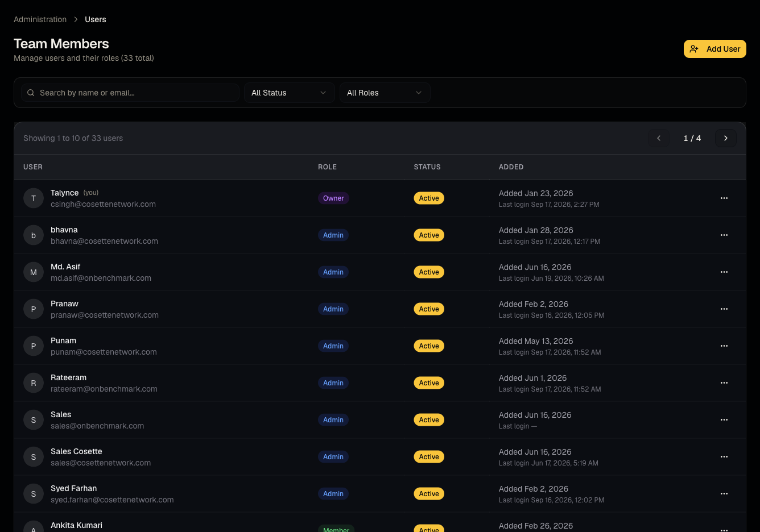Select the email md.asif@onbenchmark.com
Screen dimensions: 760x532
pos(101,279)
